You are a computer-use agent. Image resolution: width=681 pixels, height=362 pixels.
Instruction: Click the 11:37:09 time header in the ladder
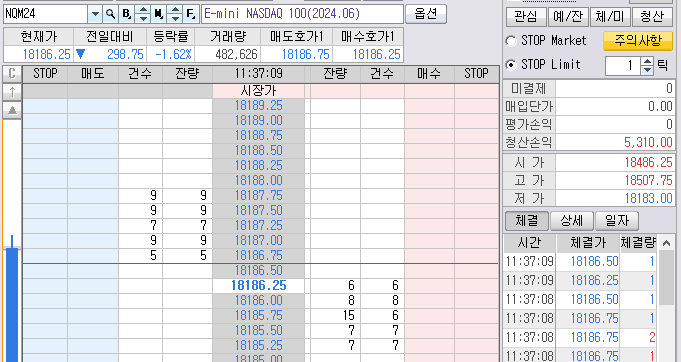(258, 74)
